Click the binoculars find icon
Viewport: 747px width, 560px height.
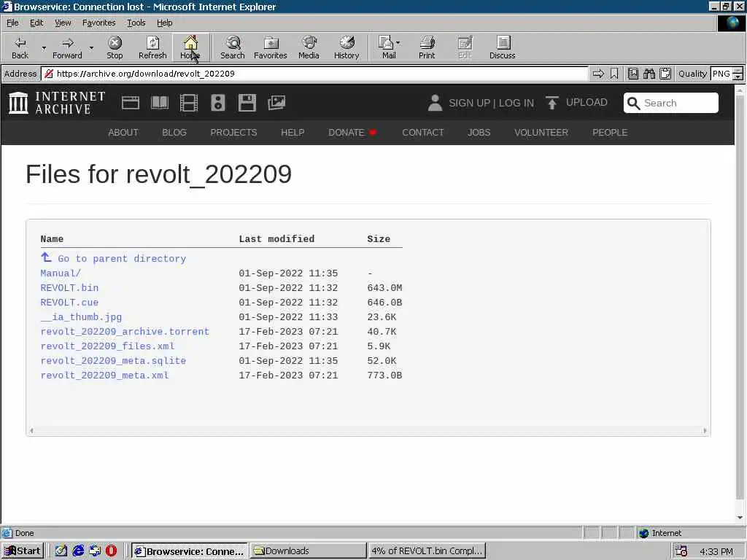[x=649, y=74]
